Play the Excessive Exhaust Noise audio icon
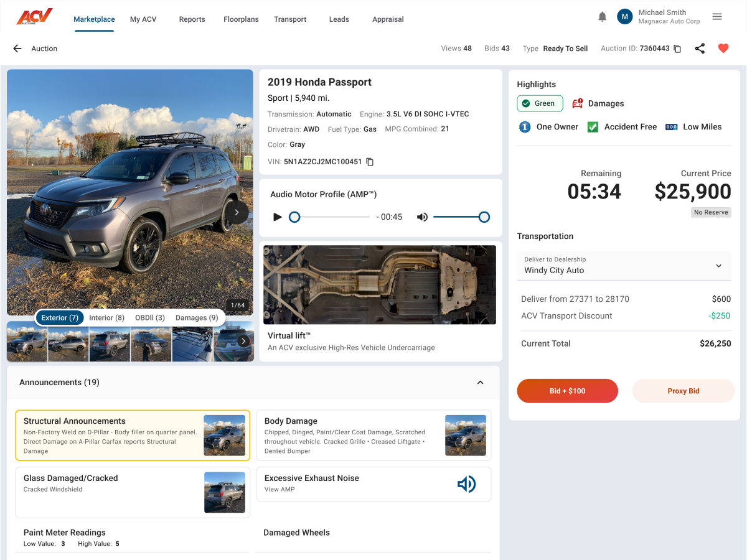The image size is (747, 560). (467, 483)
